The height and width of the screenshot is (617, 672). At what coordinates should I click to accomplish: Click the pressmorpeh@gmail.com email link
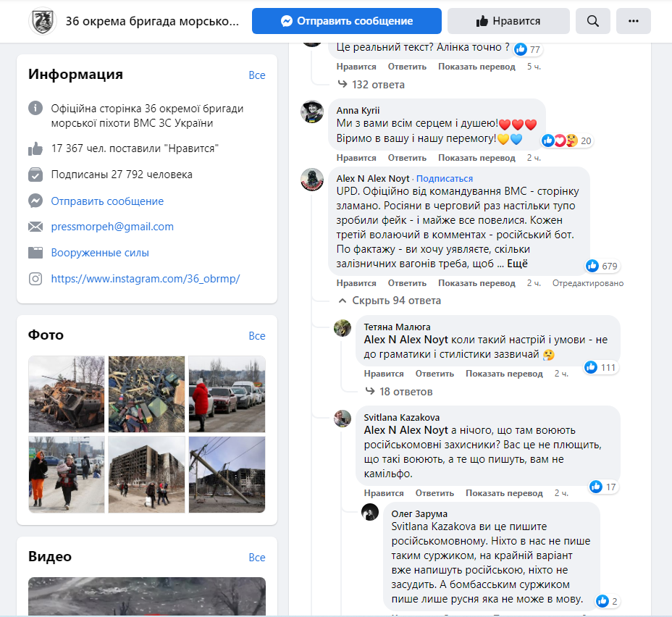click(x=112, y=227)
